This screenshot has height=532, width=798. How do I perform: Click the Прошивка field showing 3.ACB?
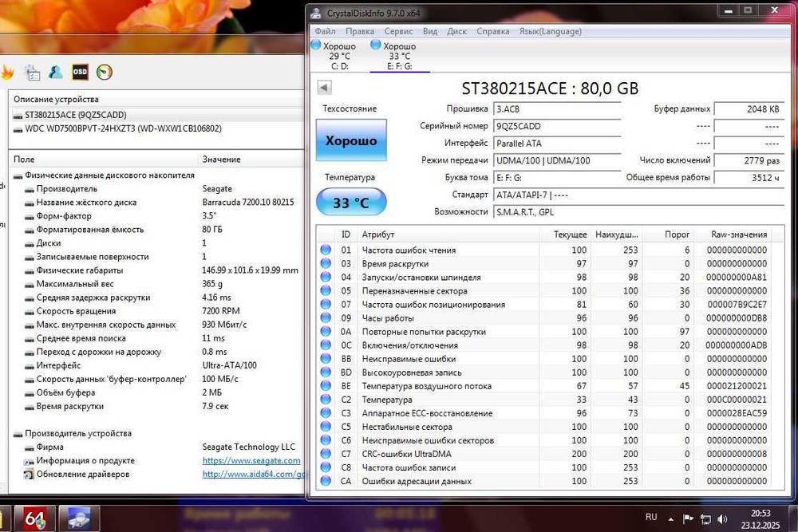[557, 108]
